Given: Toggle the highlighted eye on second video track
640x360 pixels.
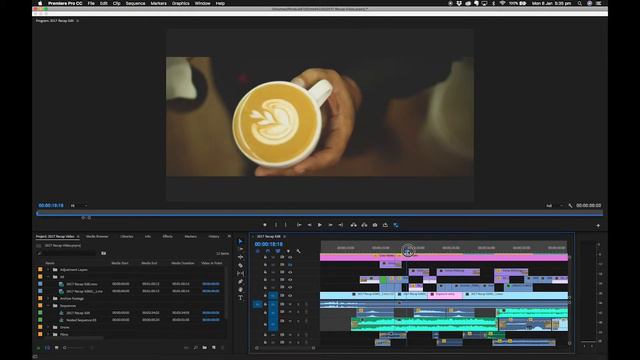Looking at the screenshot, I should pyautogui.click(x=290, y=264).
